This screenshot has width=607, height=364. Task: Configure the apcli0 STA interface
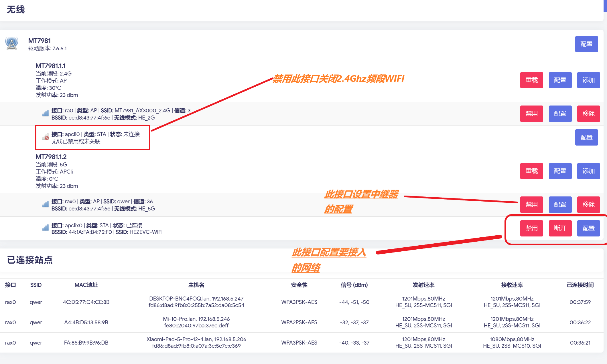[586, 137]
